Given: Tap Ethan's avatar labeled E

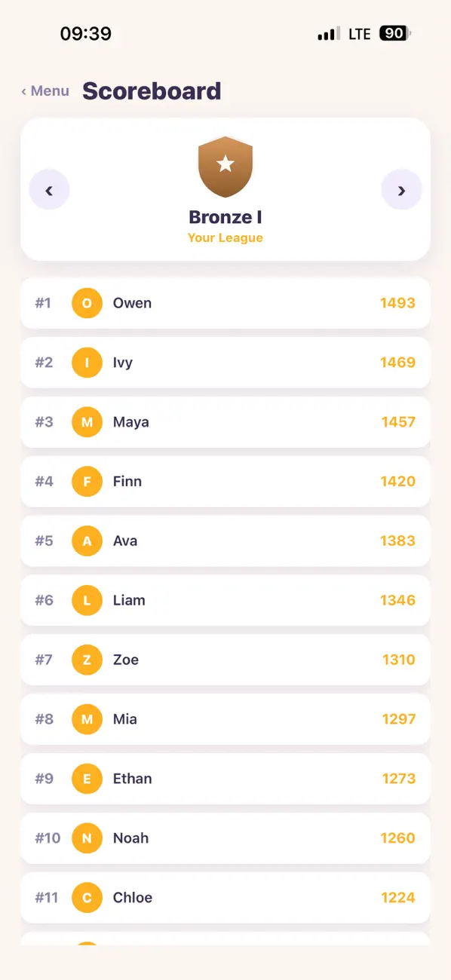Looking at the screenshot, I should (x=87, y=779).
